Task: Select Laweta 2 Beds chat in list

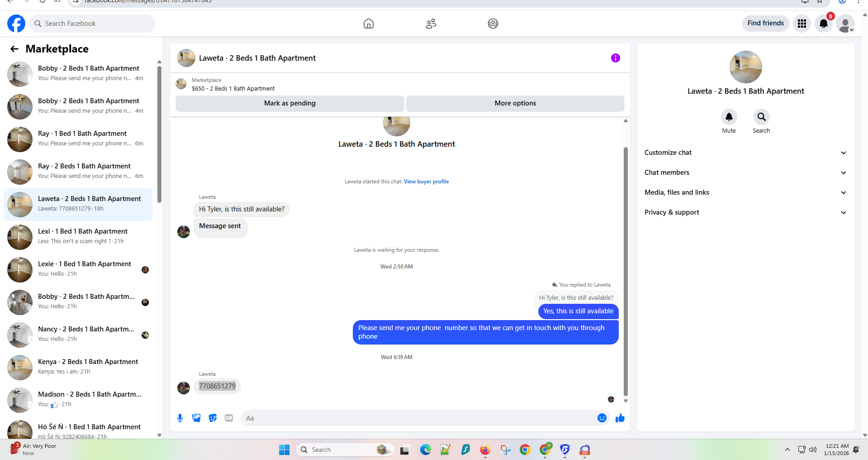Action: 78,205
